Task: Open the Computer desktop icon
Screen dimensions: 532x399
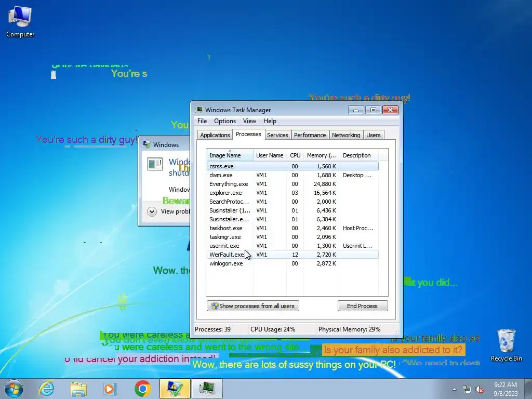Action: click(x=20, y=21)
